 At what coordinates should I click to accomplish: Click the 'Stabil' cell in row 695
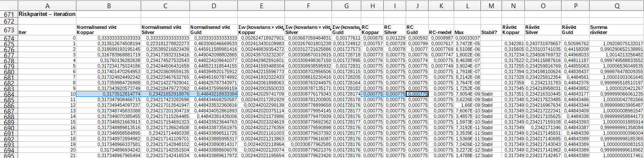pos(491,155)
